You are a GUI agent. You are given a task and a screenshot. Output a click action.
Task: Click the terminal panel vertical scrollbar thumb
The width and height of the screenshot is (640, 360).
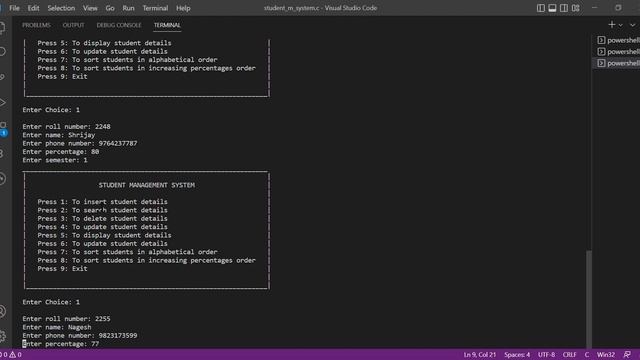tap(589, 299)
